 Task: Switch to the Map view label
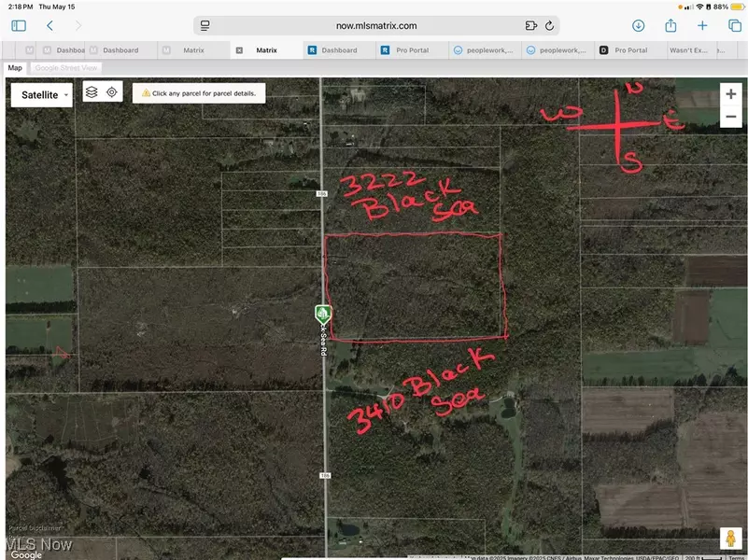[14, 67]
